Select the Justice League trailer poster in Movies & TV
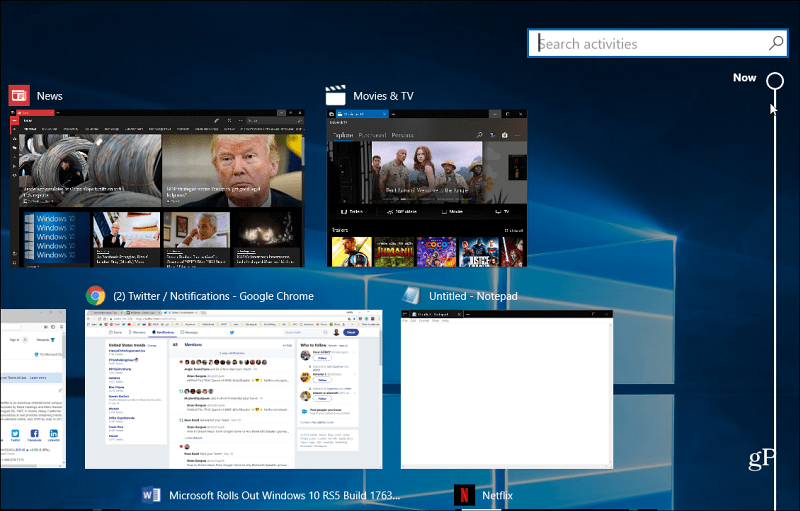The height and width of the screenshot is (511, 800). tap(479, 252)
